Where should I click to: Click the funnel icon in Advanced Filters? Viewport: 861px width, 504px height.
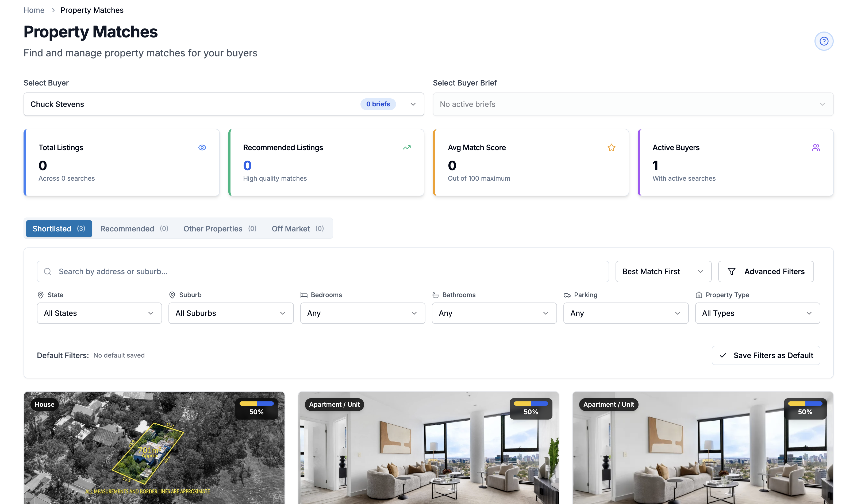(731, 272)
